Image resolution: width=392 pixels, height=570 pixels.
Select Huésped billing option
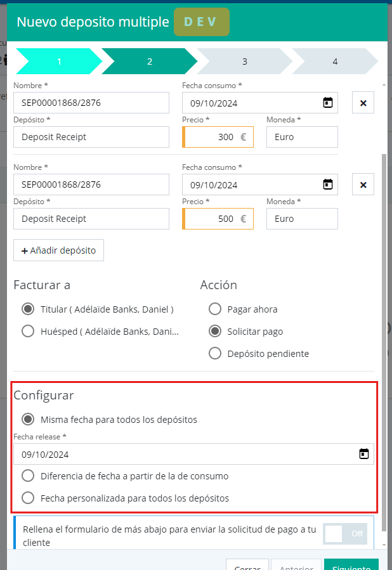click(28, 331)
